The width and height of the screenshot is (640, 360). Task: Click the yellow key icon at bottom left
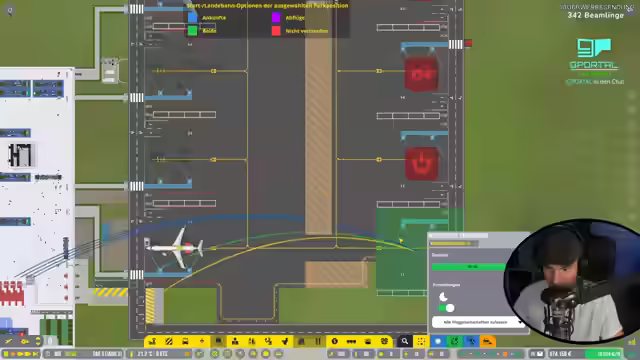(24, 341)
